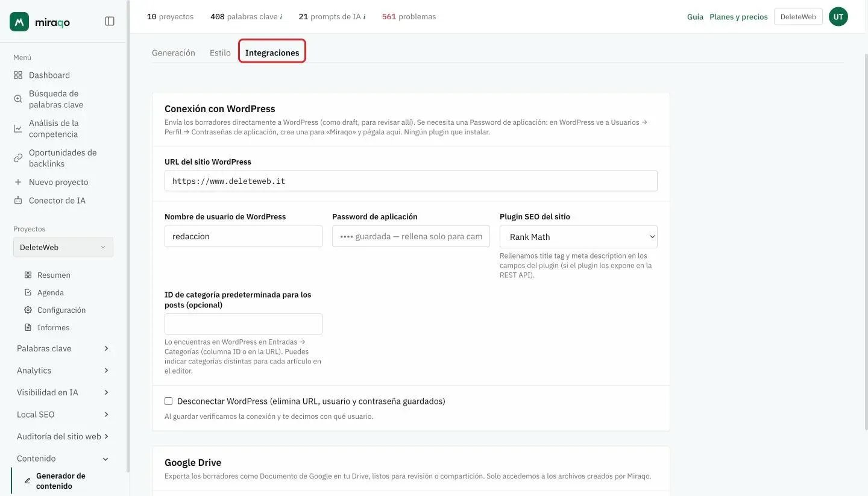Click the Miraqo logo icon
Viewport: 868px width, 496px height.
click(x=19, y=22)
